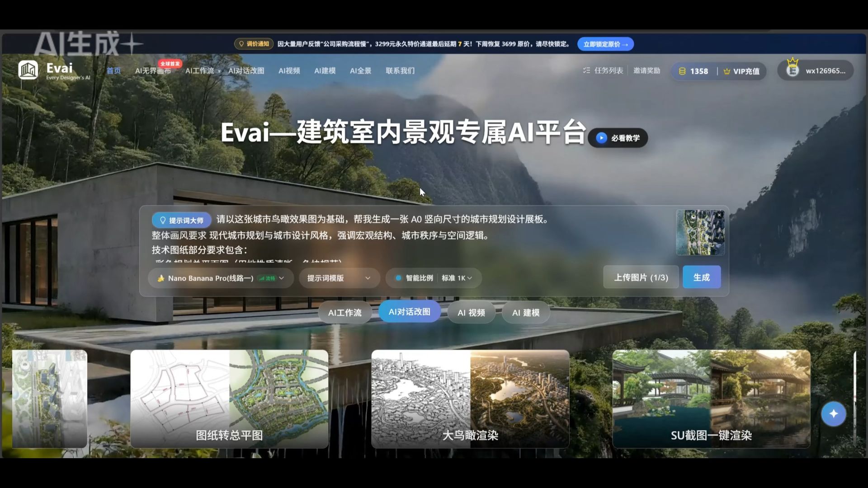Click the blue 生成 generate button
Screen dimensions: 868x488
(x=702, y=277)
